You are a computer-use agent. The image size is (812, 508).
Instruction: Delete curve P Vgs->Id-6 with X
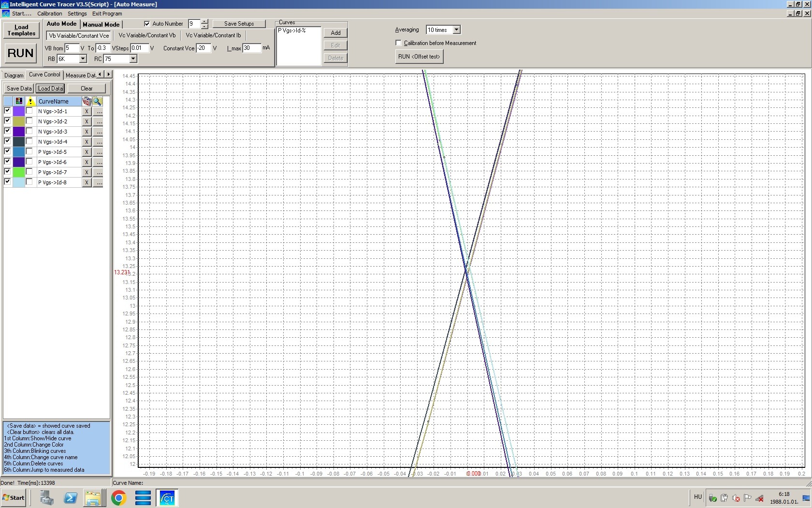pyautogui.click(x=87, y=162)
